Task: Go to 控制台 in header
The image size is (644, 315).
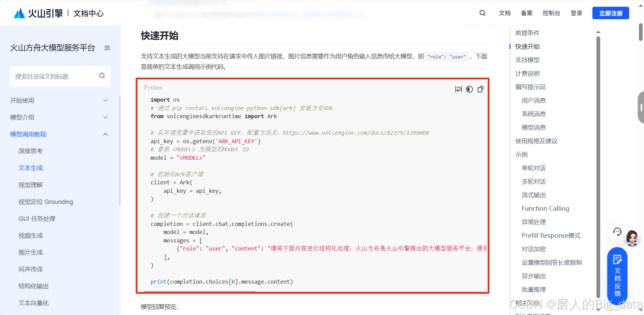Action: (551, 13)
